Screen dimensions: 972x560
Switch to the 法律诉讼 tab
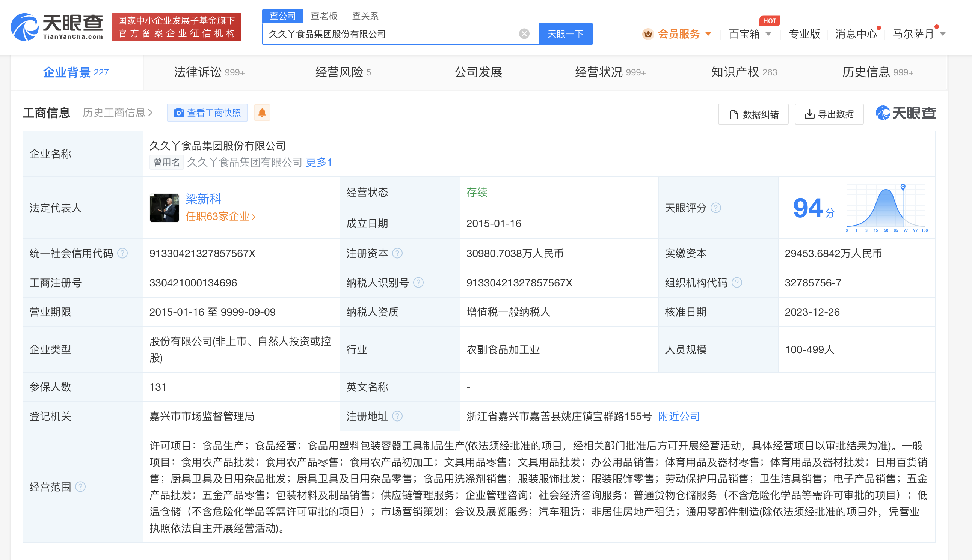(x=209, y=72)
